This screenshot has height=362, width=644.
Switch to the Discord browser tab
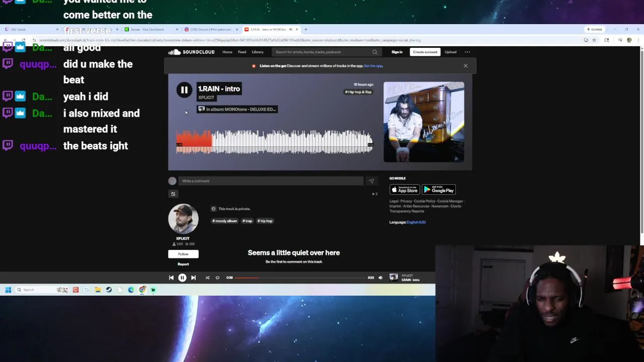tap(210, 29)
